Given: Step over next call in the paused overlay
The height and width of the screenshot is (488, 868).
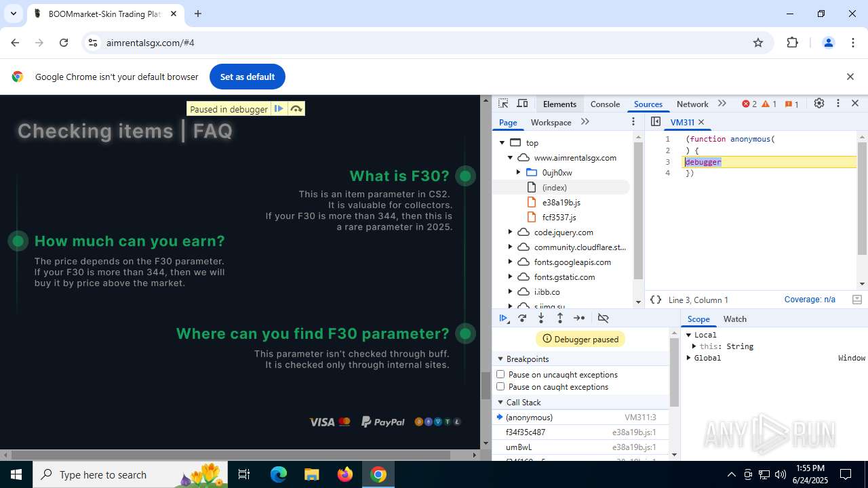Looking at the screenshot, I should point(296,108).
